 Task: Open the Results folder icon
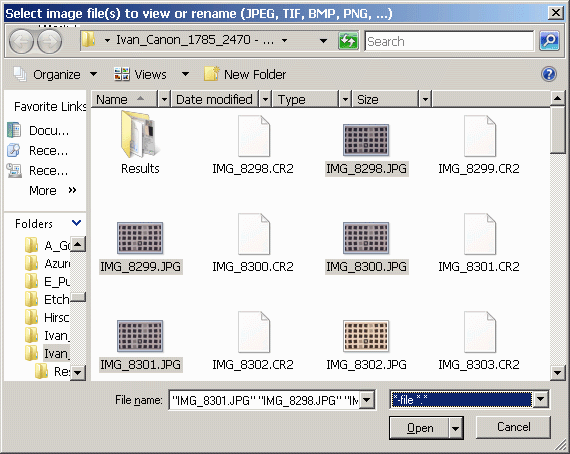click(x=140, y=134)
